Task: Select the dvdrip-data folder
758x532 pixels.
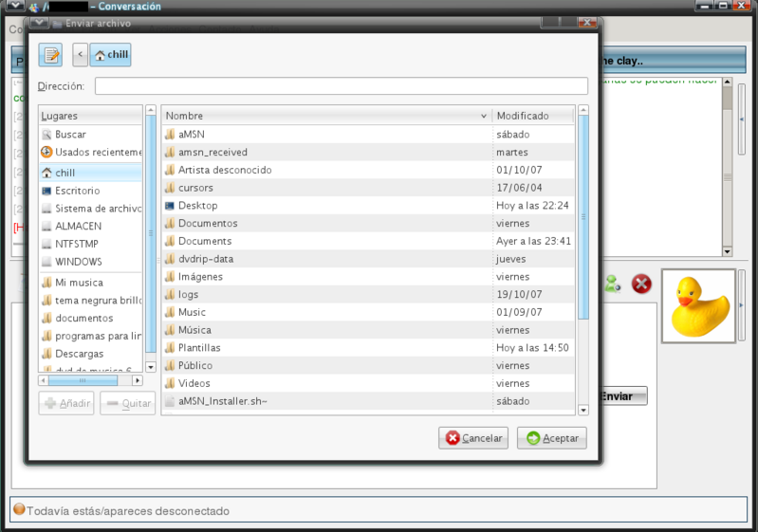Action: pos(326,259)
